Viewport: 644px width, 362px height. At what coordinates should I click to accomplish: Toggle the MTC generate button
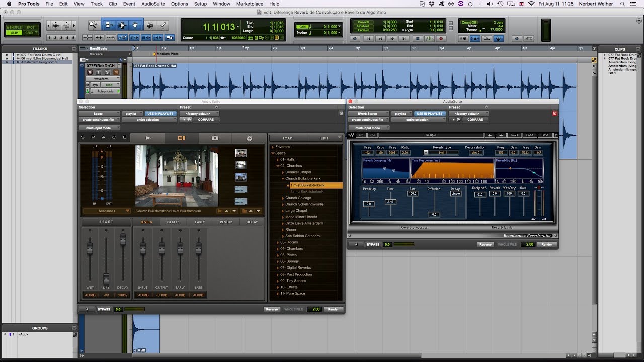[529, 38]
